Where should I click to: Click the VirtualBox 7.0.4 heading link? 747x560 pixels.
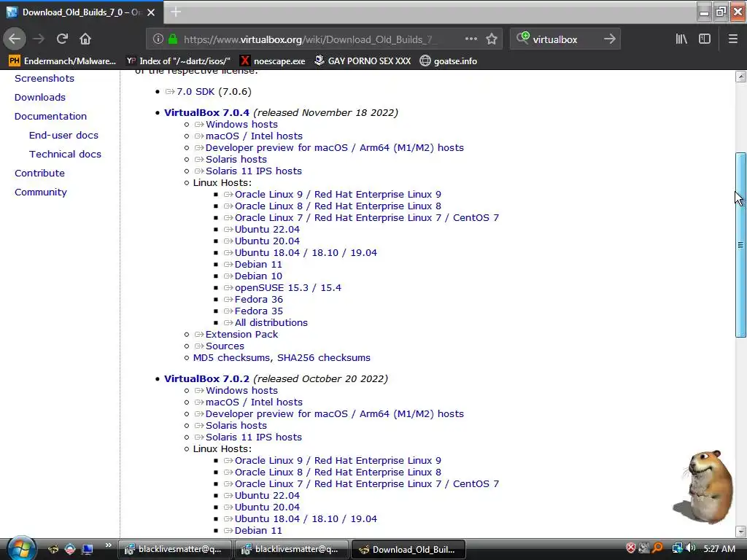pos(206,113)
